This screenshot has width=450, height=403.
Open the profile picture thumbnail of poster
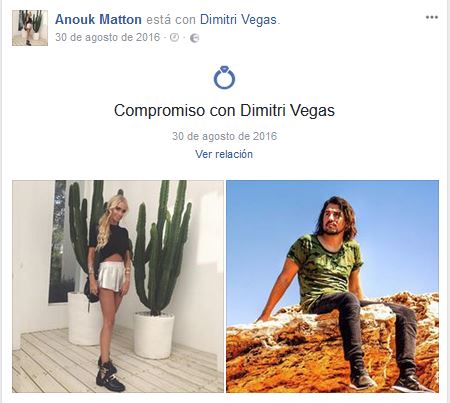[x=30, y=28]
